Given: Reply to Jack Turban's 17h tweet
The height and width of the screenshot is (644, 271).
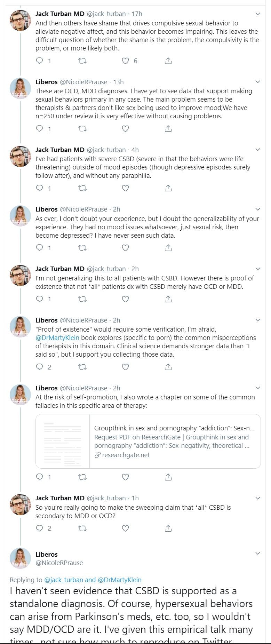Looking at the screenshot, I should tap(40, 61).
